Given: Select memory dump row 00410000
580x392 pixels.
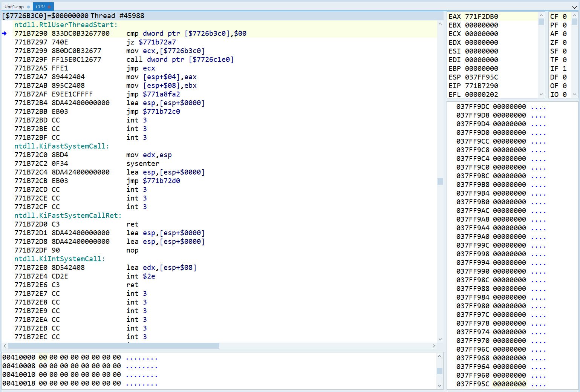Looking at the screenshot, I should (x=80, y=357).
